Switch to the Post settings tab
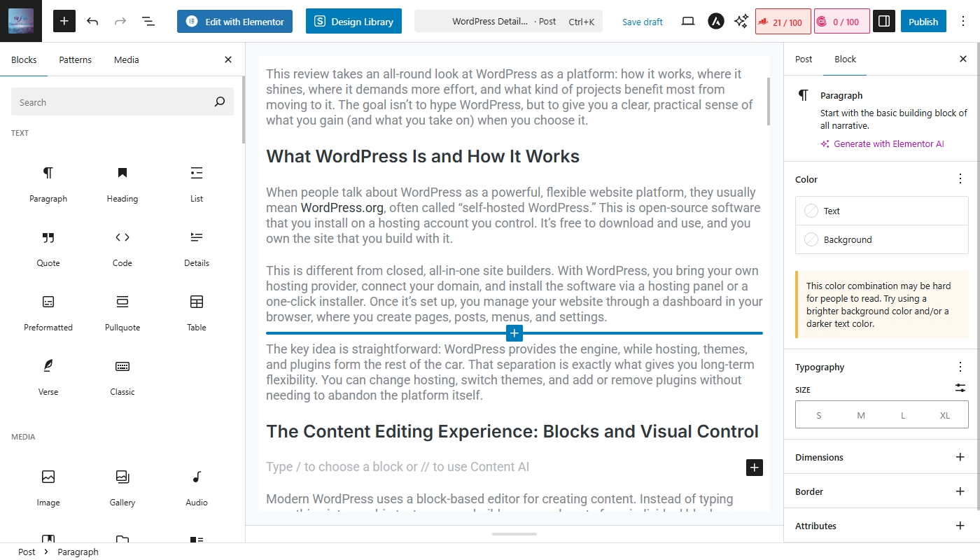Image resolution: width=980 pixels, height=560 pixels. click(804, 59)
